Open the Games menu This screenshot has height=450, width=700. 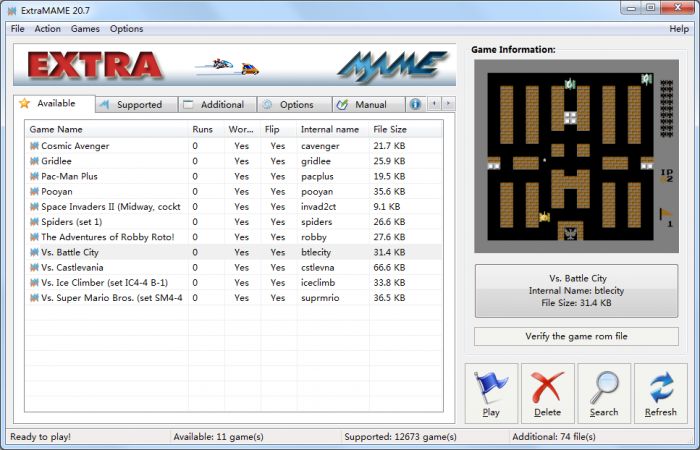coord(85,29)
